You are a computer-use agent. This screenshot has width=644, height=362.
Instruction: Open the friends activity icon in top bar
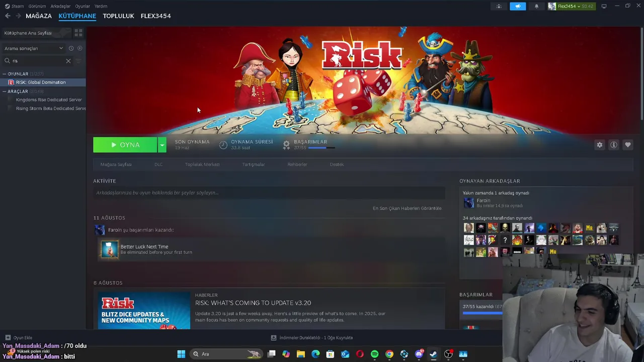499,7
